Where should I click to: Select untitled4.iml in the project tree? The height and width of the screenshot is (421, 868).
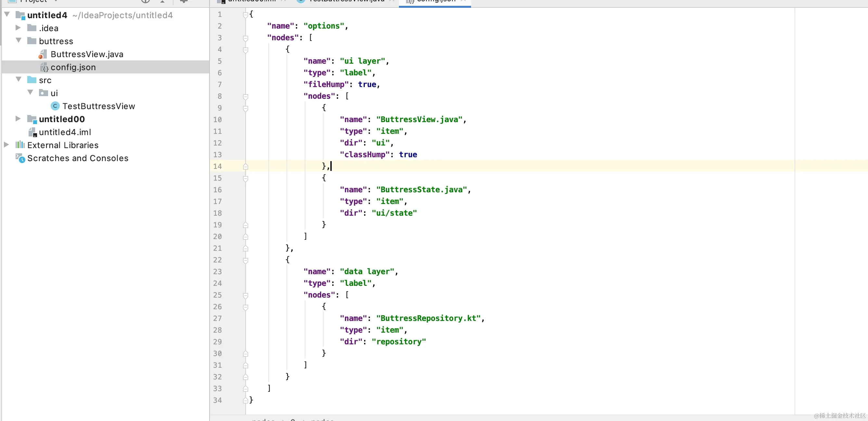coord(65,132)
